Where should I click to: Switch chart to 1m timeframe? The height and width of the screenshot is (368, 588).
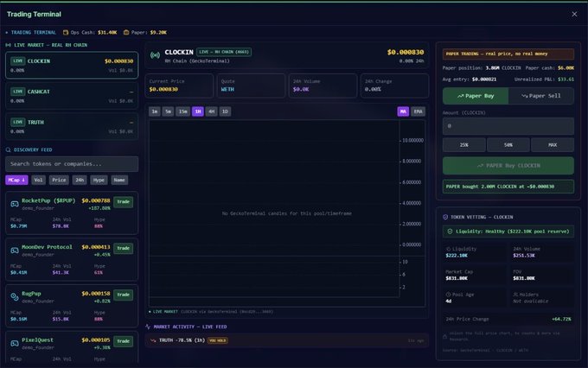[155, 111]
